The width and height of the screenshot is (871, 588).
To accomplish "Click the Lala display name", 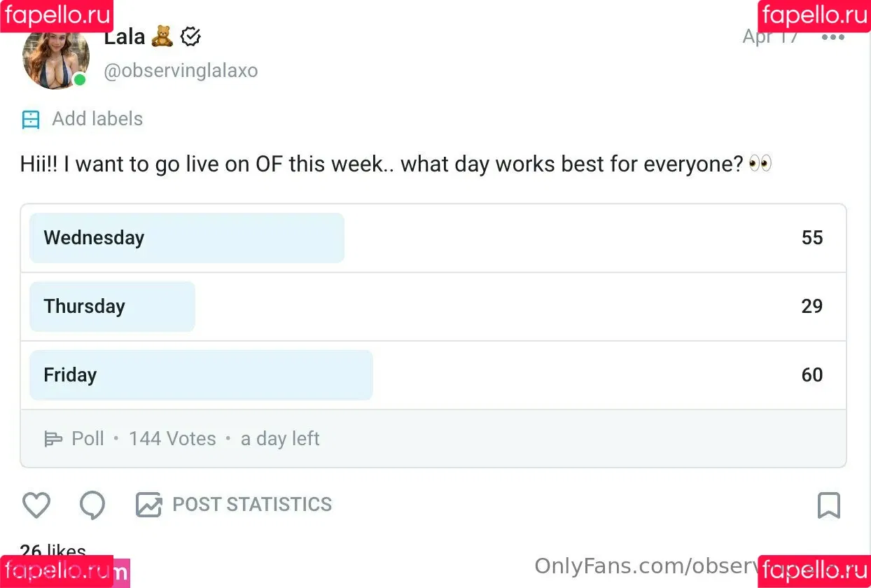I will tap(125, 37).
